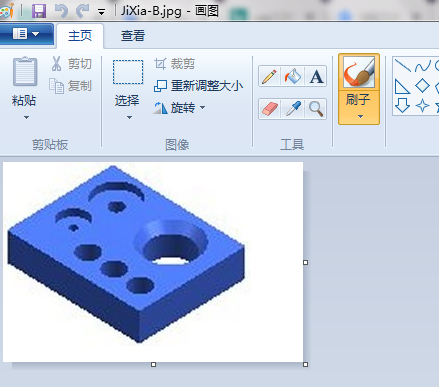Select the Line shape
This screenshot has width=439, height=387.
(x=402, y=65)
